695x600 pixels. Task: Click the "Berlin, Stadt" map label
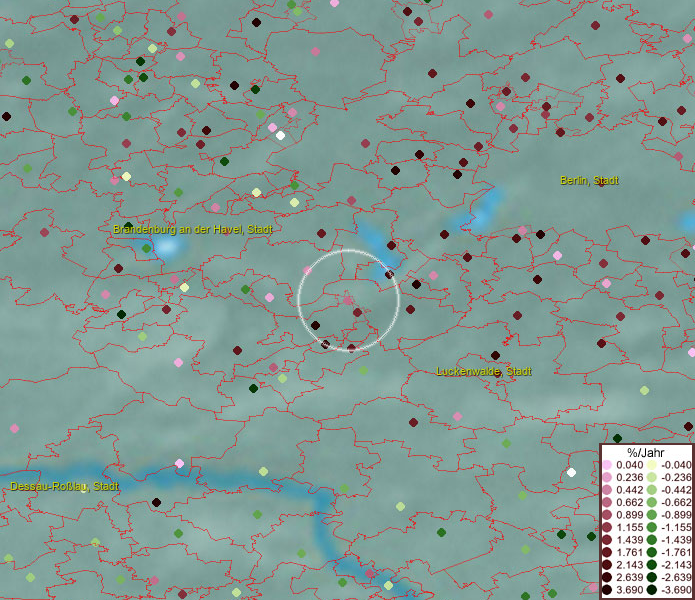tap(589, 180)
